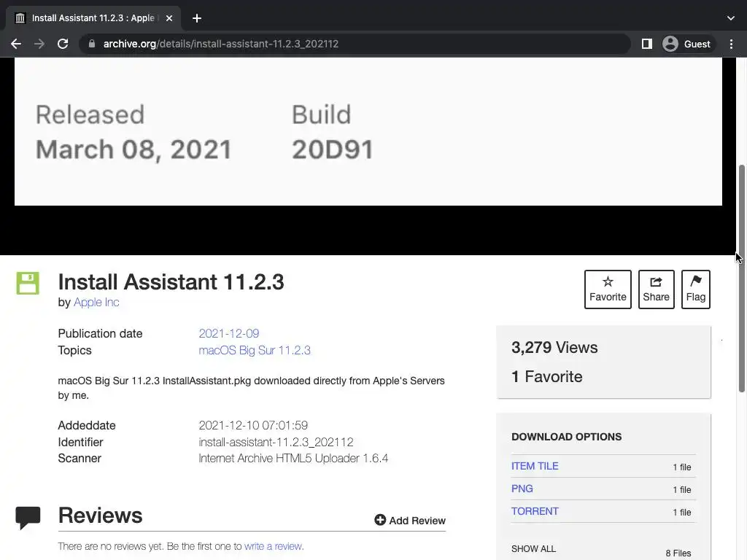Open the Apple Inc creator link
747x560 pixels.
coord(96,303)
